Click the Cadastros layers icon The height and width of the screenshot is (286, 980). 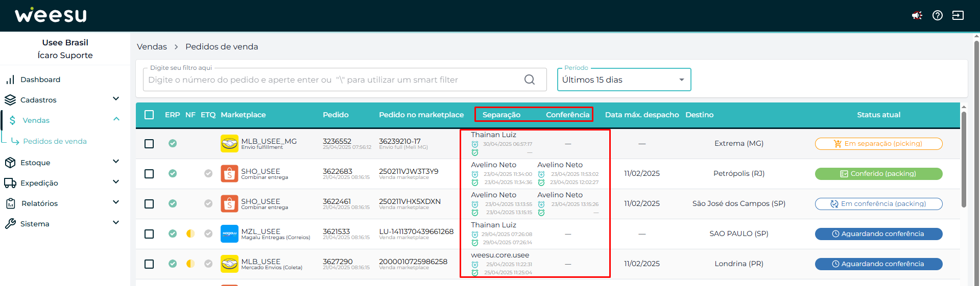pos(10,100)
